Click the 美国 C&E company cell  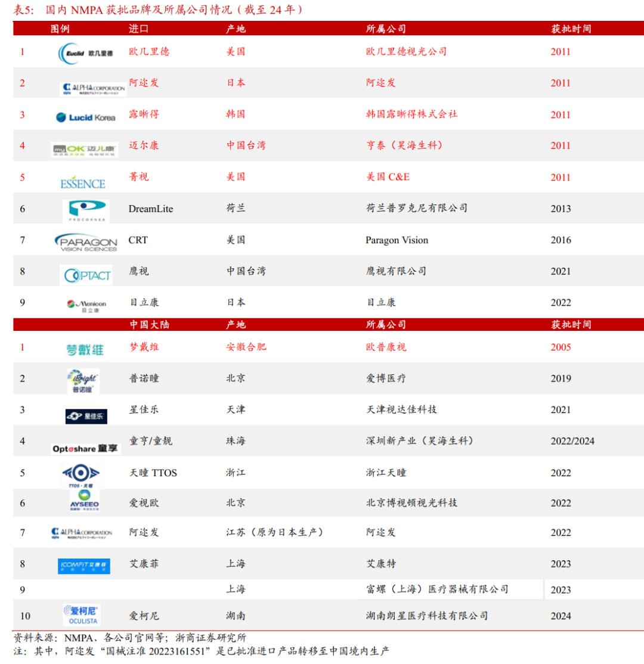point(388,176)
